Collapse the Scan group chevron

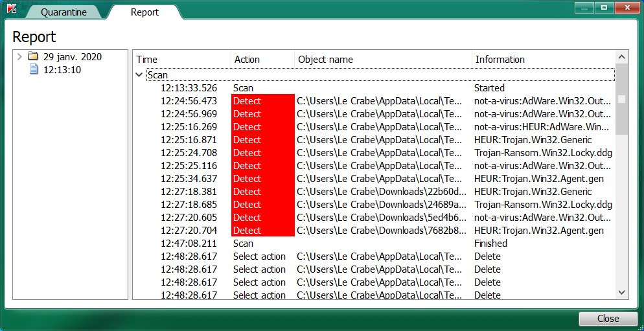139,75
